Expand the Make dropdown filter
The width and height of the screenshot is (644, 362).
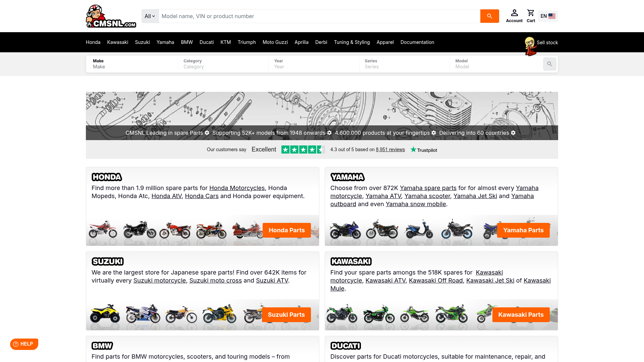132,64
